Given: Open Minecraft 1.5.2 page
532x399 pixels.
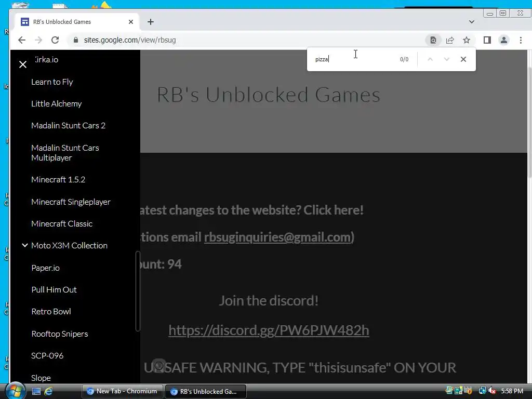Looking at the screenshot, I should [58, 179].
